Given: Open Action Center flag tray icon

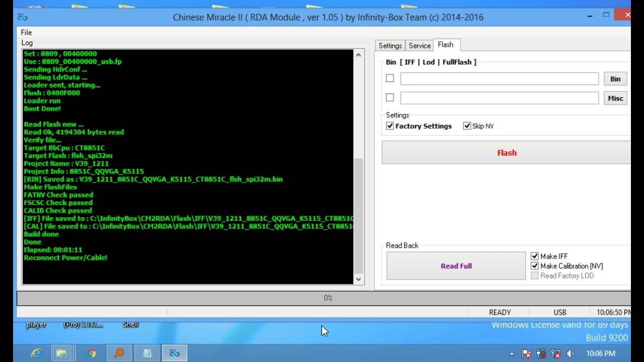Looking at the screenshot, I should pos(526,354).
